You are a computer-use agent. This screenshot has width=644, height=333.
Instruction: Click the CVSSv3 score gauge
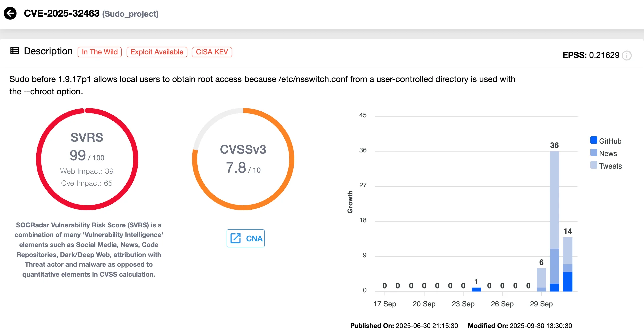pos(243,159)
